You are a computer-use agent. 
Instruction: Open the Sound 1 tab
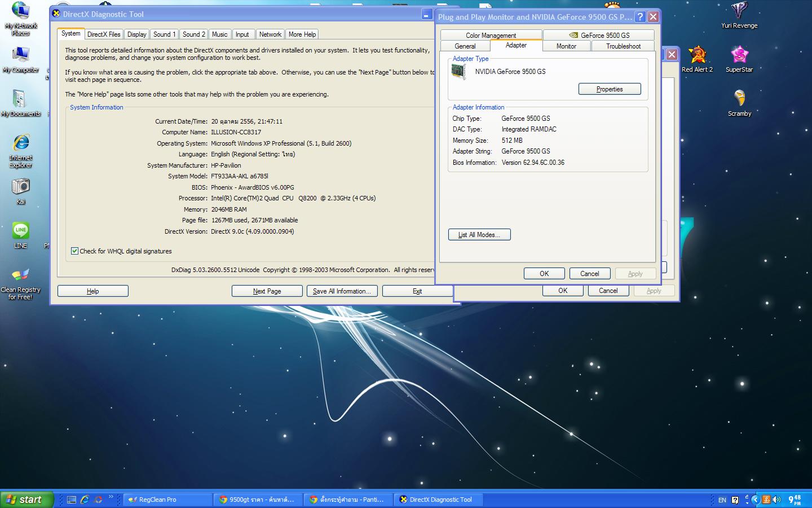point(165,34)
